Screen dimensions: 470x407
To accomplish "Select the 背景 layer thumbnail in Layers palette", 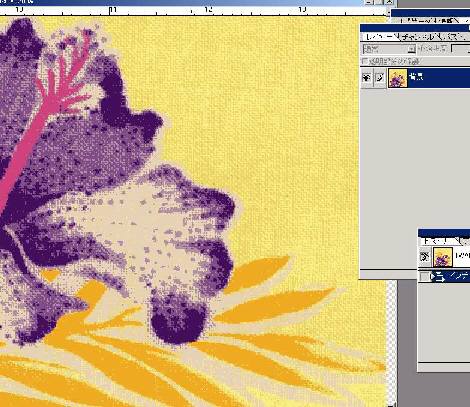I will pos(398,78).
